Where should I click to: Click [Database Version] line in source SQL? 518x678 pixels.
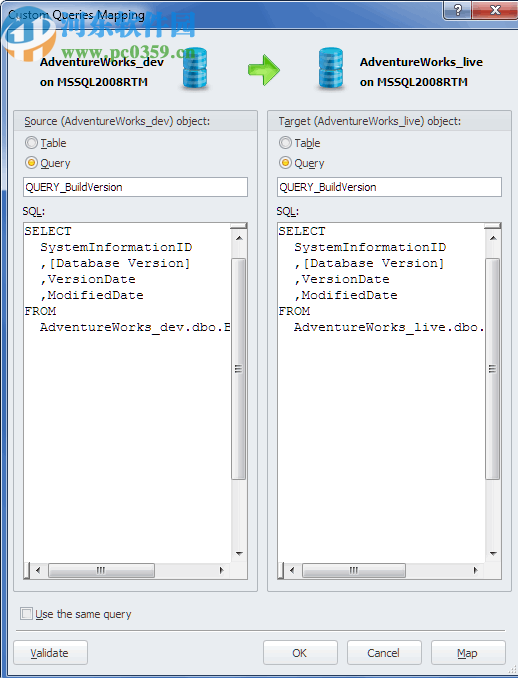115,263
